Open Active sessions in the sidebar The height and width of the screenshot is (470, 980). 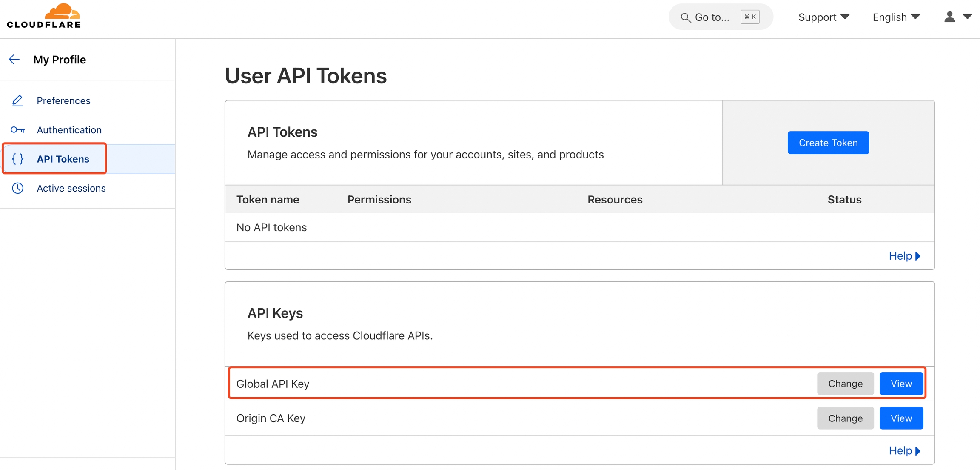click(x=71, y=188)
